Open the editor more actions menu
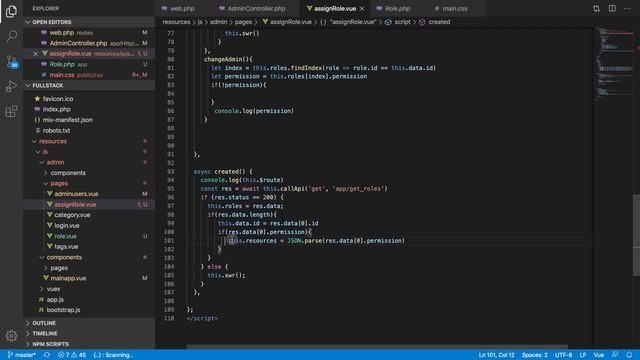640x360 pixels. pyautogui.click(x=627, y=8)
